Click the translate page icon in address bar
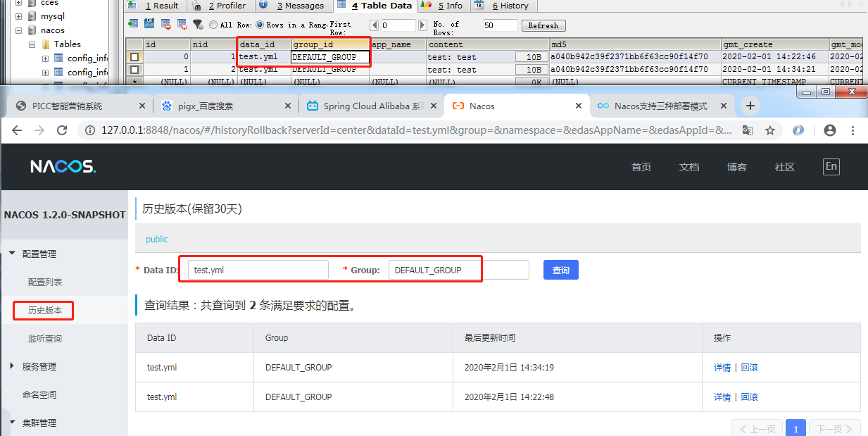 (x=748, y=130)
